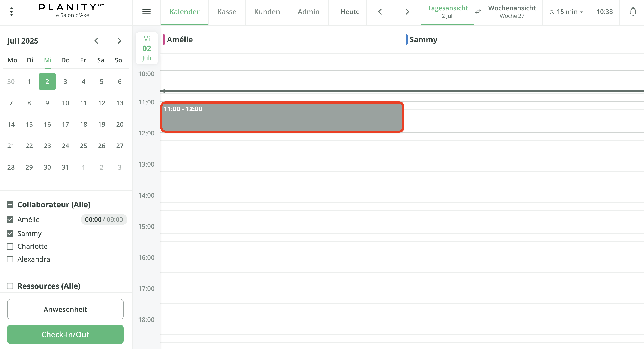
Task: Show next month in mini calendar
Action: 119,41
